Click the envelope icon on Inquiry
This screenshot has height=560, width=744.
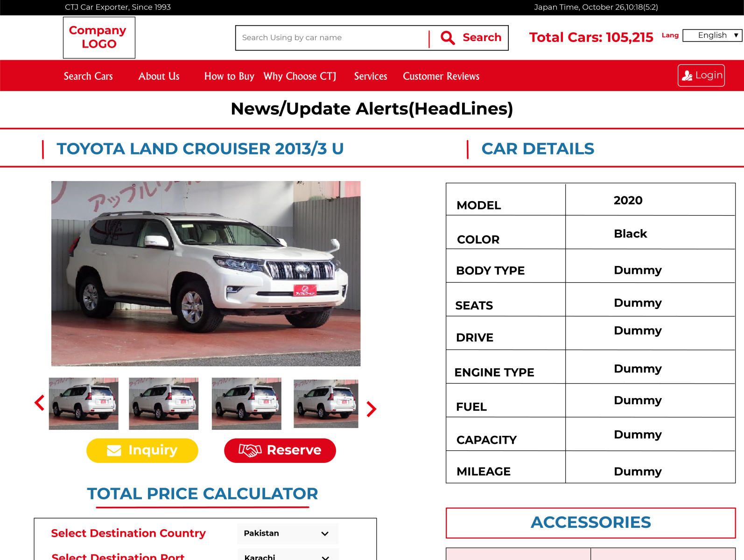pyautogui.click(x=114, y=450)
